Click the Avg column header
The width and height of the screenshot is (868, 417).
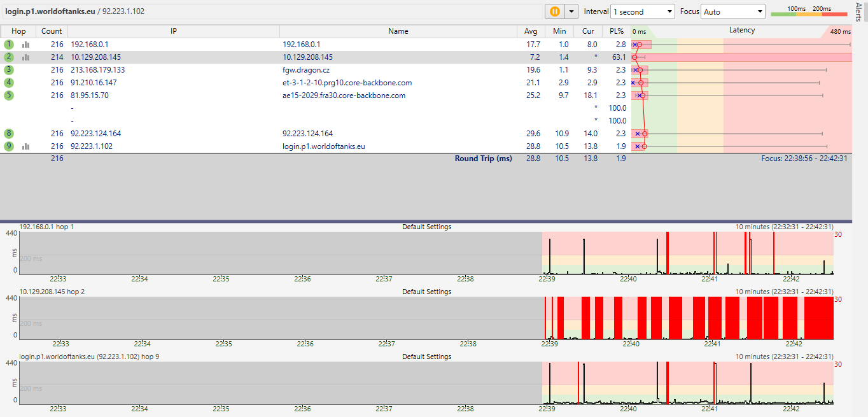(531, 31)
